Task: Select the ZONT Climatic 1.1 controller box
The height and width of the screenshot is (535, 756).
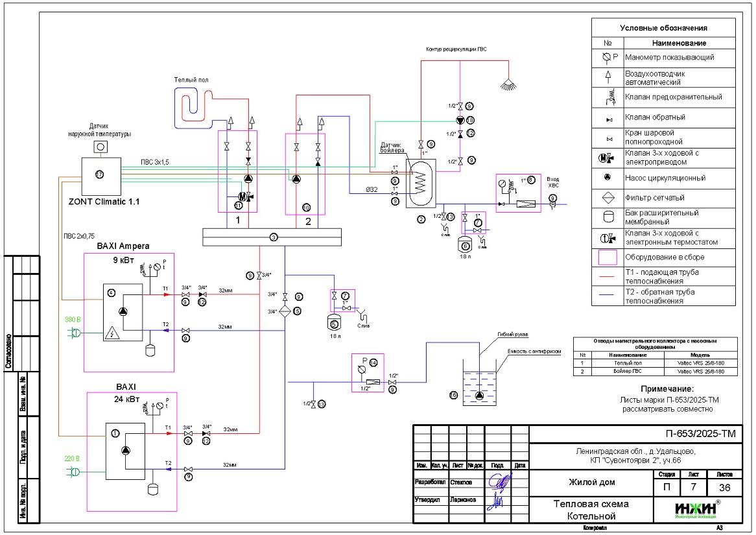Action: click(x=100, y=175)
